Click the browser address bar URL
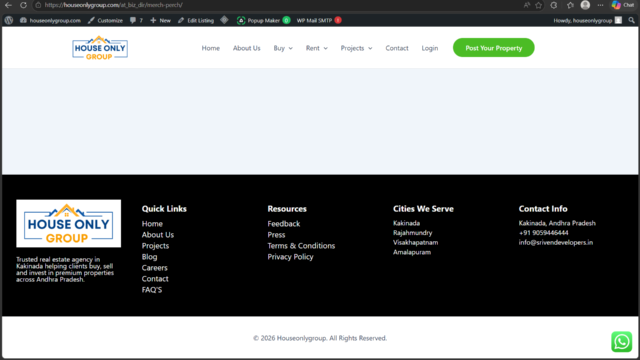The image size is (640, 360). tap(113, 5)
